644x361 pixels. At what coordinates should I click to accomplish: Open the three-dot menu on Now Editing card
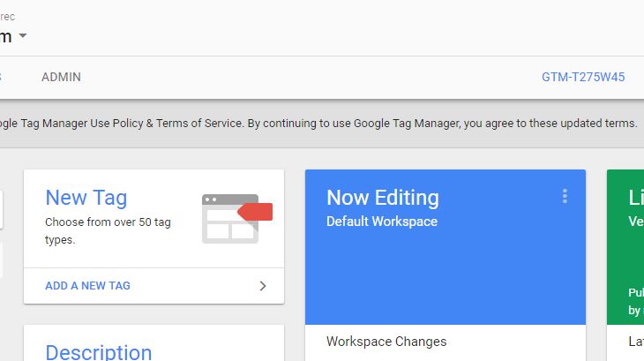(x=565, y=196)
